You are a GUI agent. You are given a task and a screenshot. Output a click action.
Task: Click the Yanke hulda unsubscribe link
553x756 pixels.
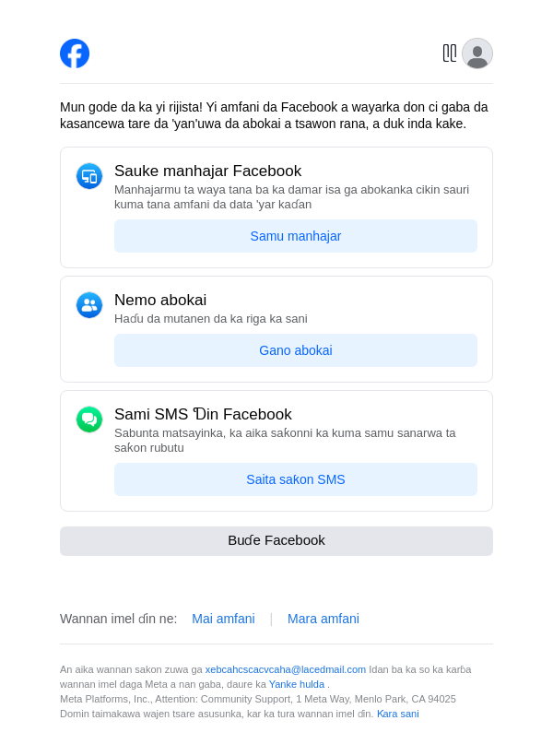pyautogui.click(x=297, y=684)
